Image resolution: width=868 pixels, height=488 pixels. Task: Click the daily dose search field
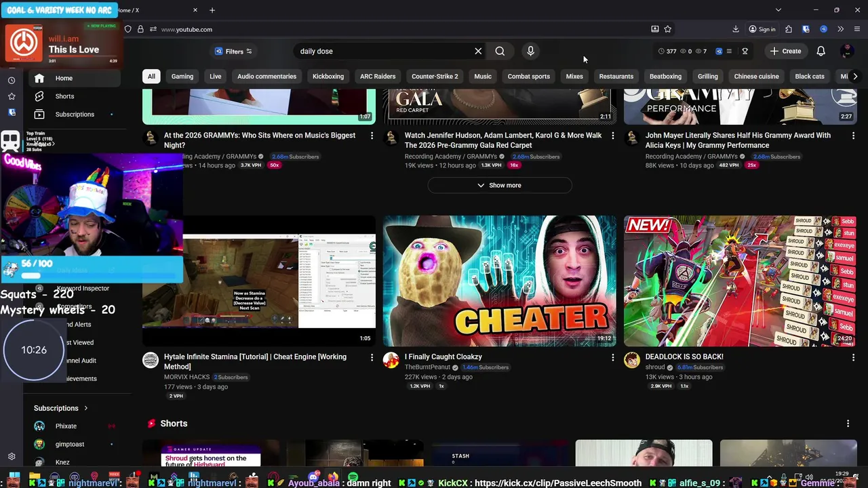[383, 51]
